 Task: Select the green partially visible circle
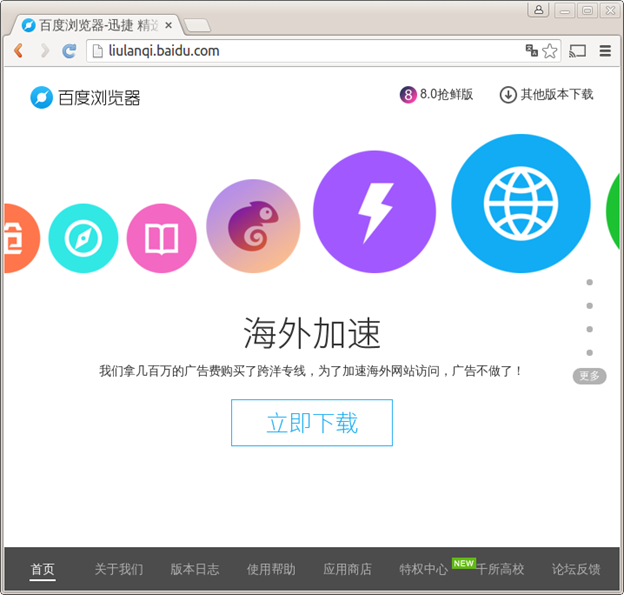point(613,211)
